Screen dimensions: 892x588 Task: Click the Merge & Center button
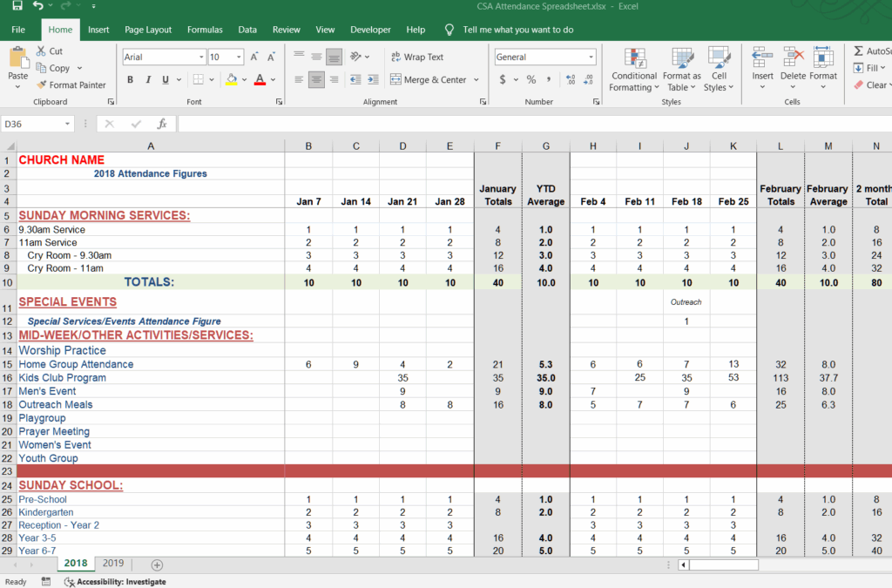point(428,80)
